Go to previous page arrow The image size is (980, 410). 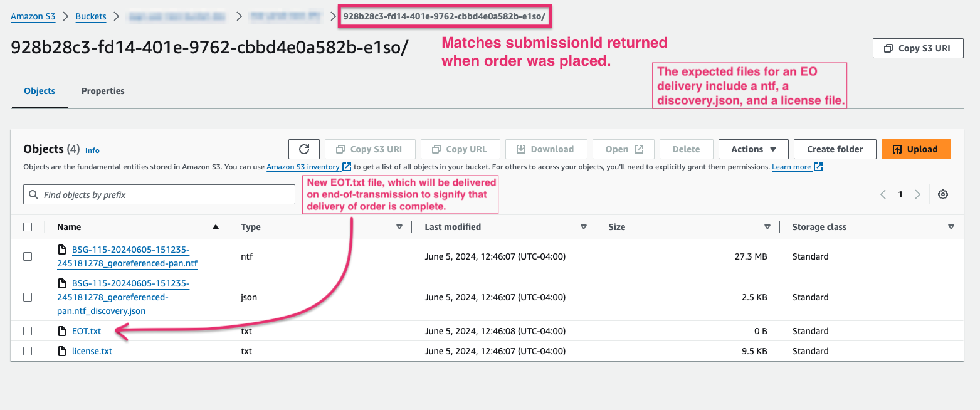click(x=883, y=194)
